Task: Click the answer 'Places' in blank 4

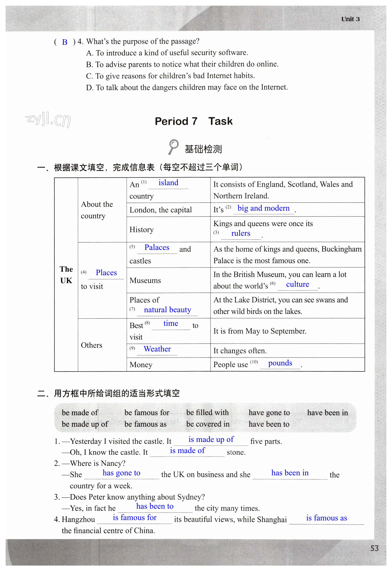Action: pyautogui.click(x=106, y=273)
